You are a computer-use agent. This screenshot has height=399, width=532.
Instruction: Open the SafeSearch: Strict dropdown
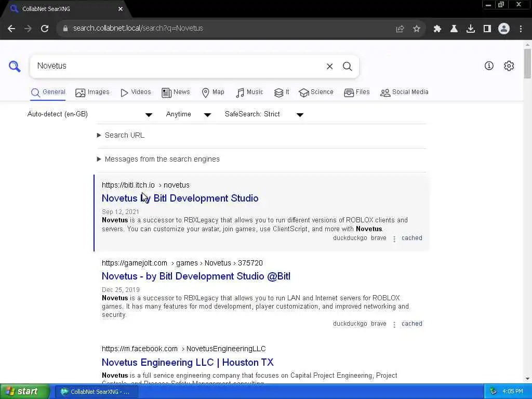[x=264, y=114]
